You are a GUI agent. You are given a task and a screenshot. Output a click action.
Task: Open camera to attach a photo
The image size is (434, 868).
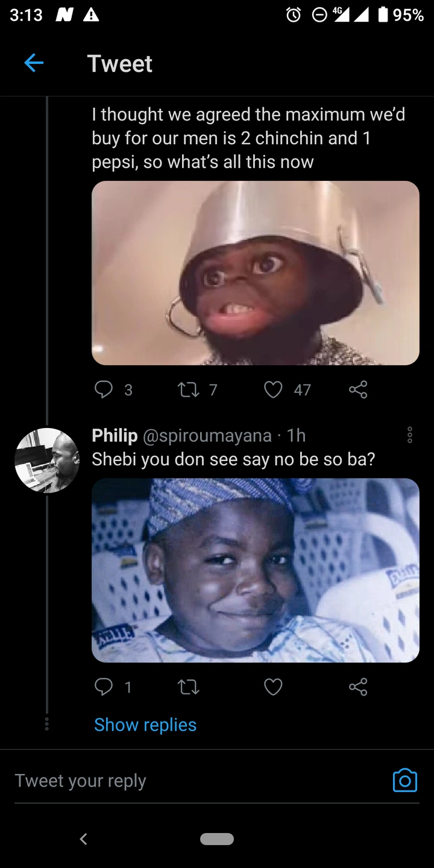(x=404, y=781)
